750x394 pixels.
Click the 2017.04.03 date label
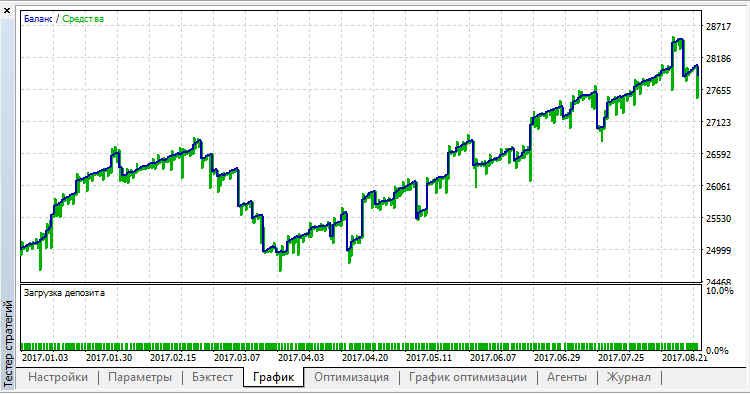301,357
